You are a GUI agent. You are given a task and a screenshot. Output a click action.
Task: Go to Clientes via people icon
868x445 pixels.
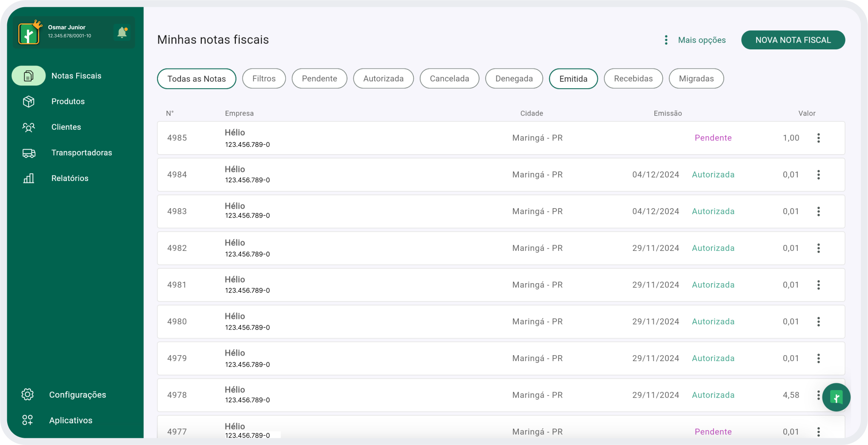click(29, 127)
